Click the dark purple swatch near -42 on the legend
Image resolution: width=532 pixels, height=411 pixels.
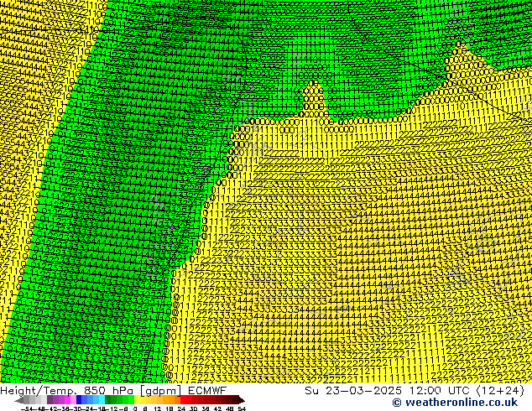[50, 400]
